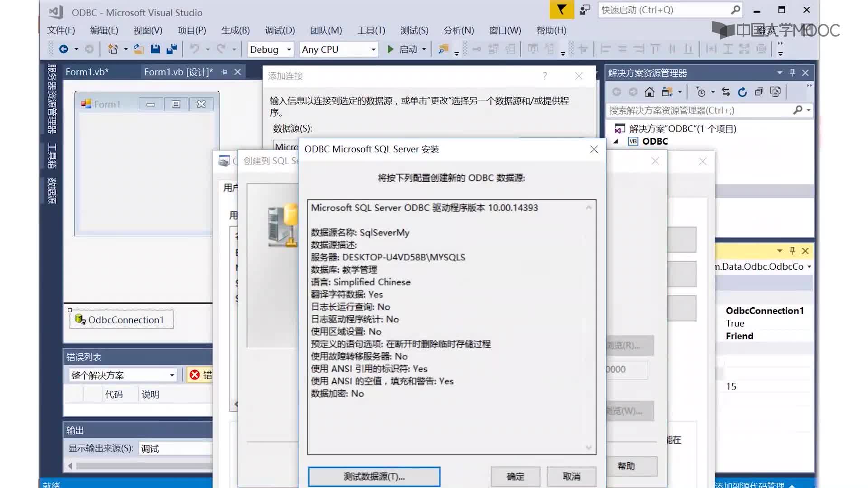Pin the Properties panel
Image resolution: width=868 pixels, height=488 pixels.
pos(792,250)
